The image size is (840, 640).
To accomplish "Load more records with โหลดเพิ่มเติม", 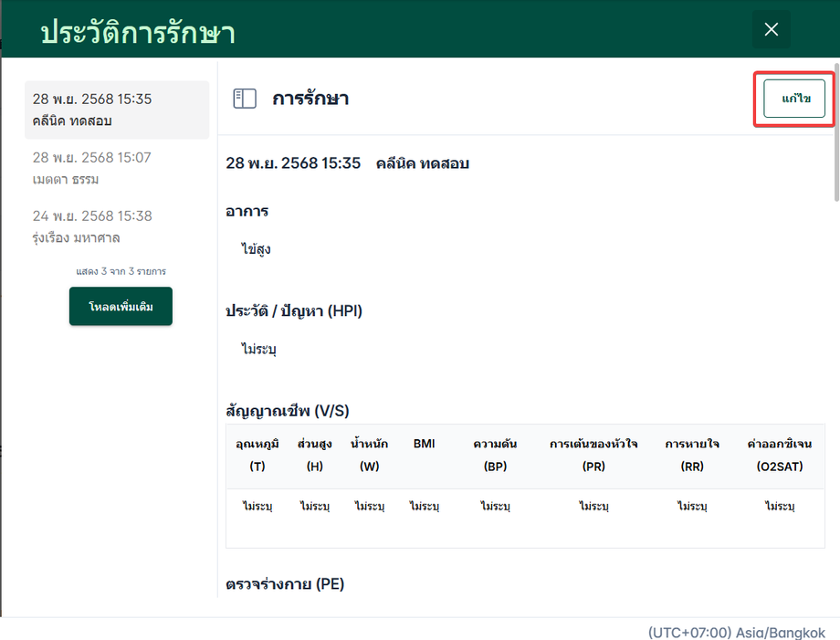I will (121, 307).
